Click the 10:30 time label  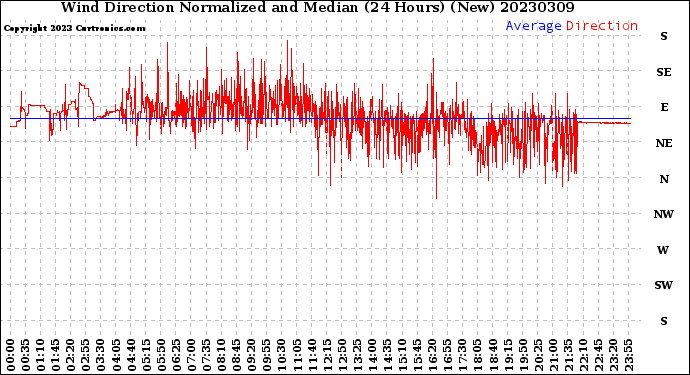[282, 356]
